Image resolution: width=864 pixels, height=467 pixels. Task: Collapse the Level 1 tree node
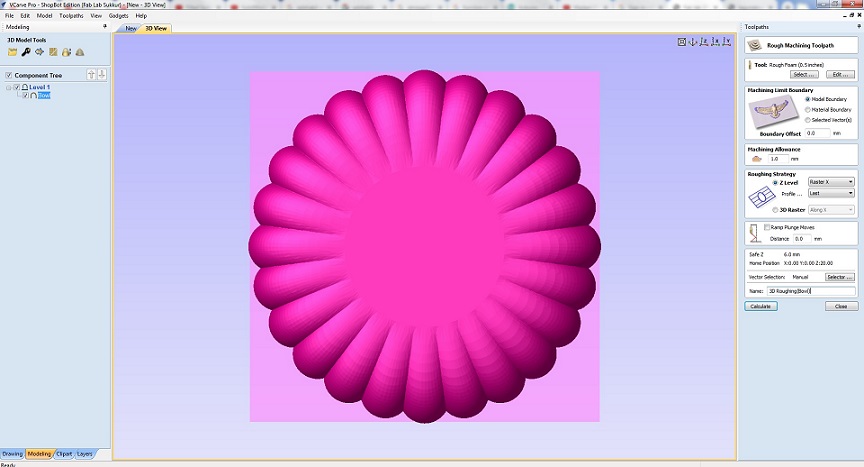point(8,88)
